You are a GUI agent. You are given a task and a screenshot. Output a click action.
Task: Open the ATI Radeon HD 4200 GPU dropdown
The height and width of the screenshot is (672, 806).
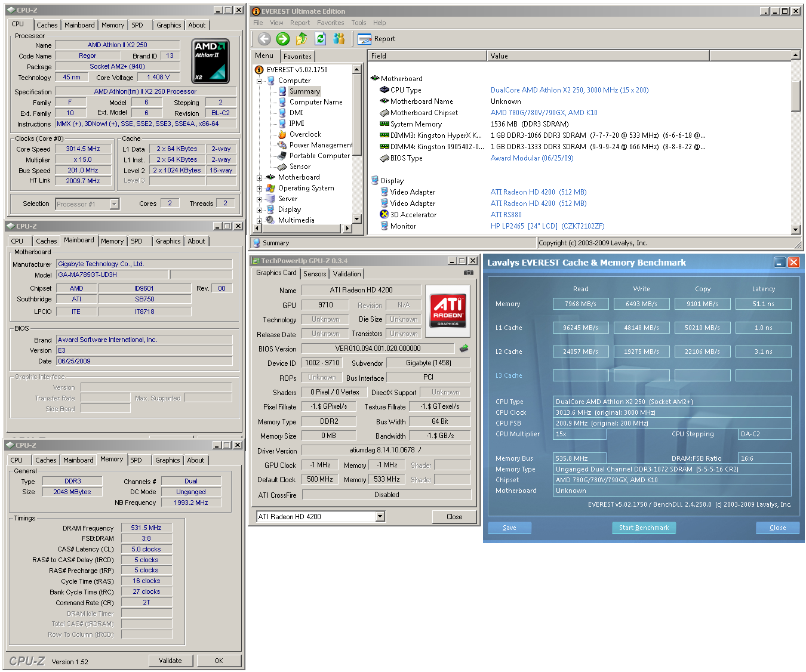(x=380, y=517)
